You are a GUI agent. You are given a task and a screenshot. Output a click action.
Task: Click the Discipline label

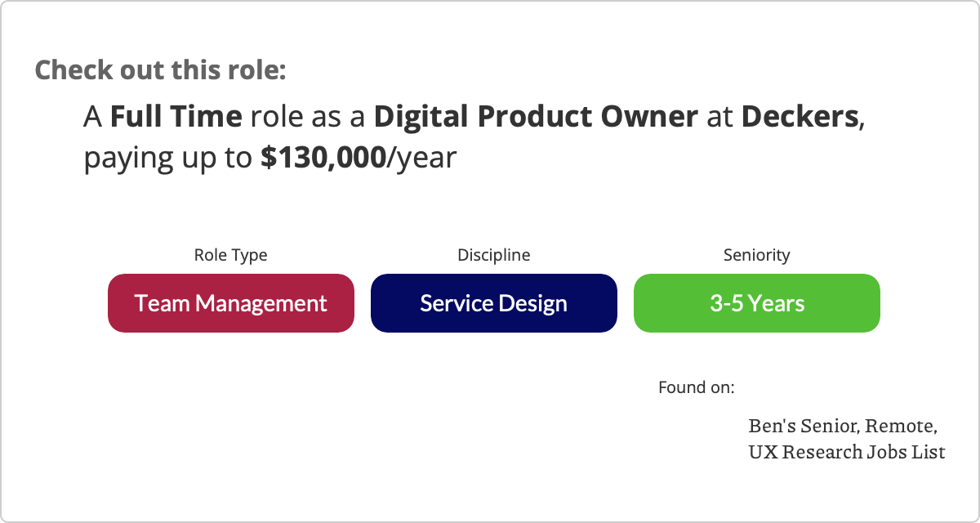tap(493, 255)
